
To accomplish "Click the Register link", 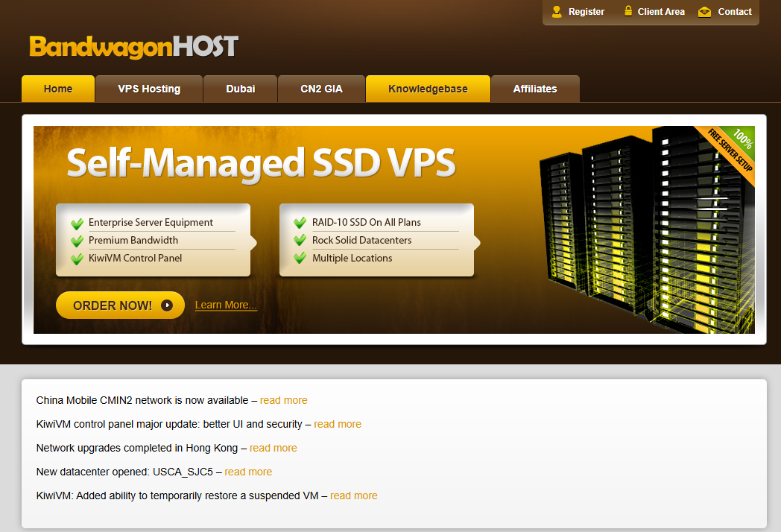I will [x=586, y=11].
